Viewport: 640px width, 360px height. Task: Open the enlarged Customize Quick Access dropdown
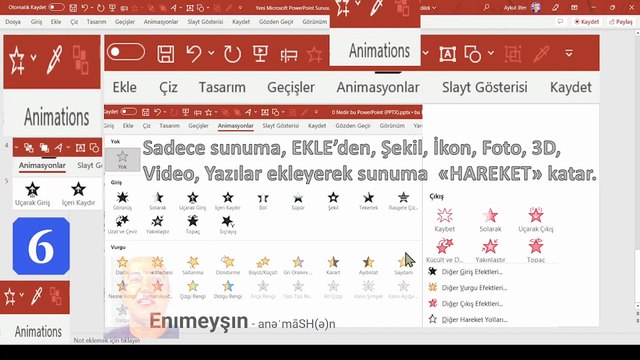569,53
